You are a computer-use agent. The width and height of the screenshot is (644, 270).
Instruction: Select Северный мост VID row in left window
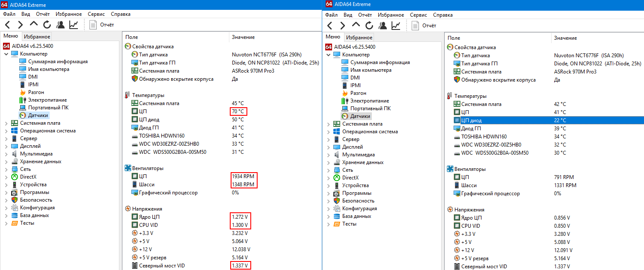[223, 266]
